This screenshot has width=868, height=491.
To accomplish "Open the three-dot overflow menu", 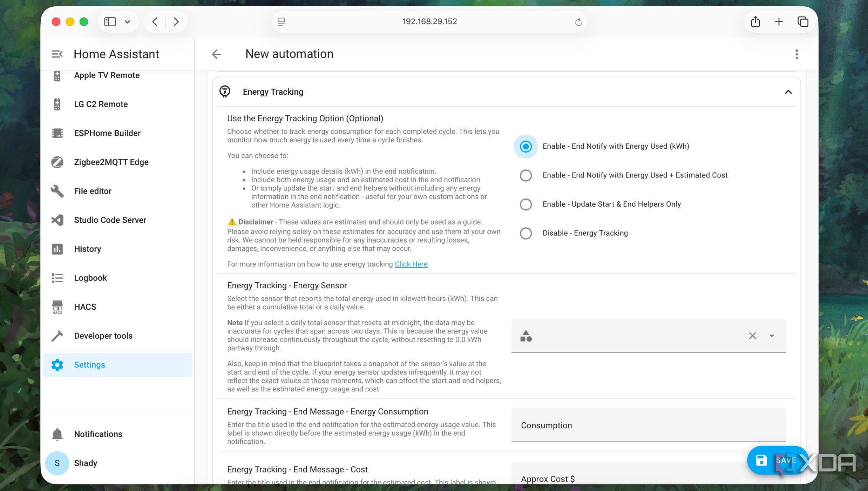I will tap(796, 54).
